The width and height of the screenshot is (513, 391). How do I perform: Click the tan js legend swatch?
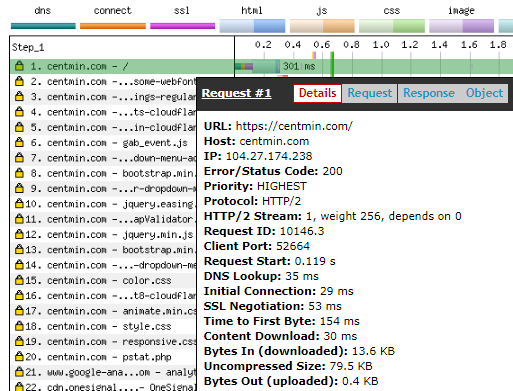[x=322, y=26]
